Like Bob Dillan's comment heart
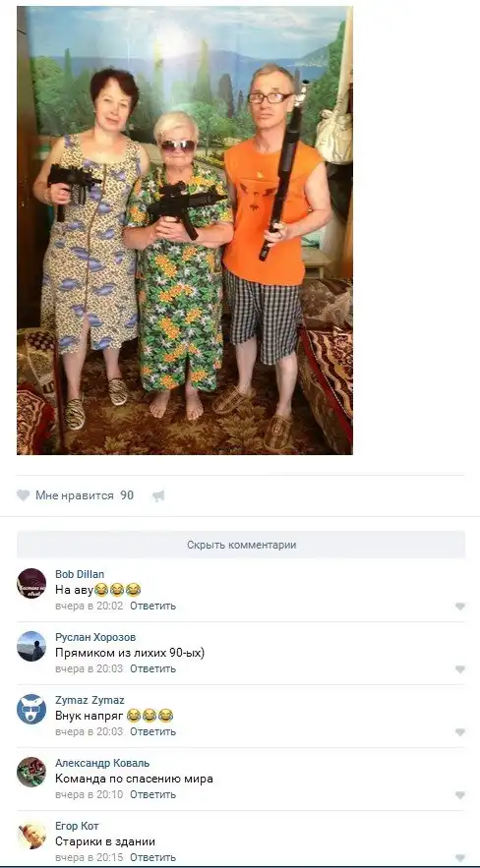480x868 pixels. pyautogui.click(x=460, y=607)
